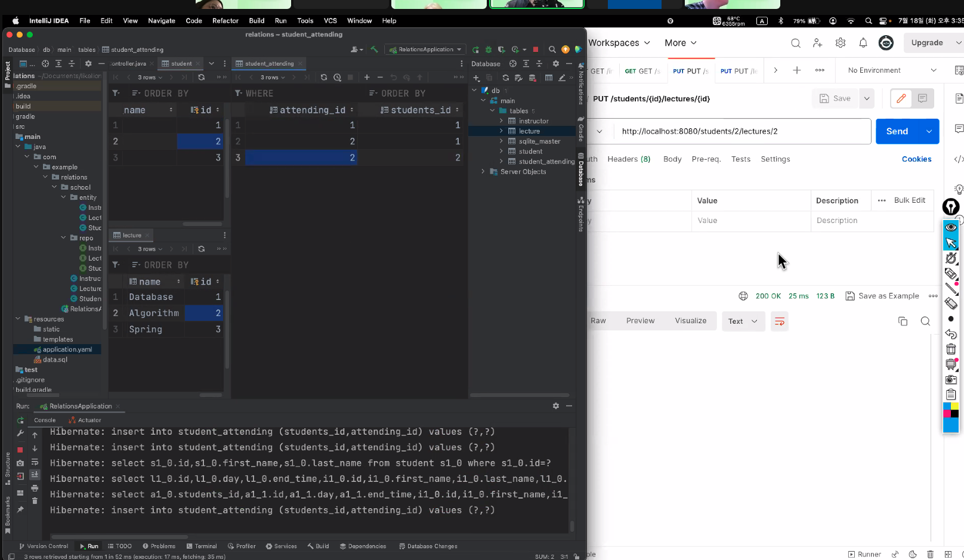Open Jump to Query Console icon

(x=562, y=78)
